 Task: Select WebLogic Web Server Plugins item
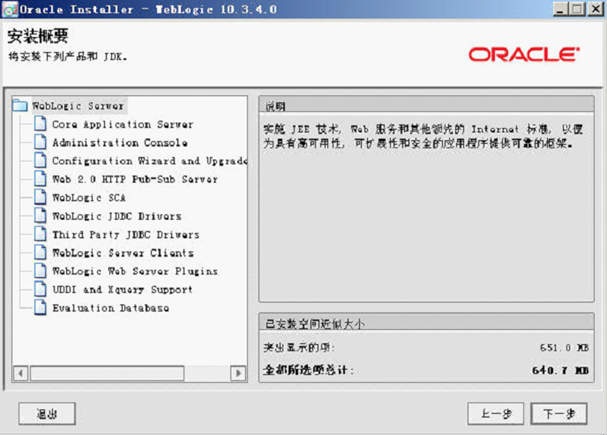135,271
